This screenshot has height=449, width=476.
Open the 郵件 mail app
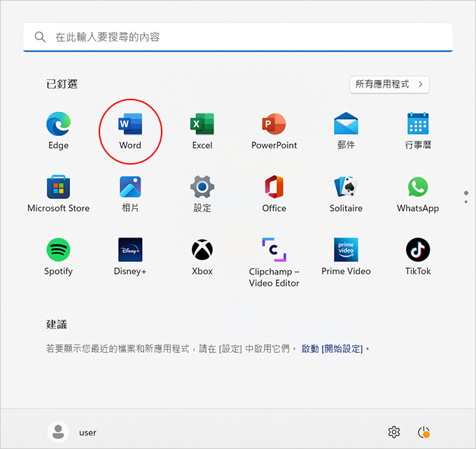pos(346,130)
